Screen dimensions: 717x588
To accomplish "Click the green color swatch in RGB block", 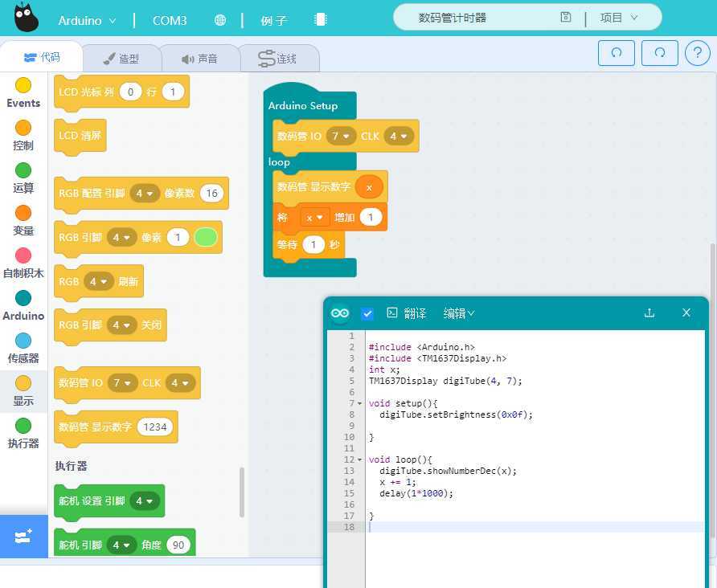I will (x=206, y=237).
